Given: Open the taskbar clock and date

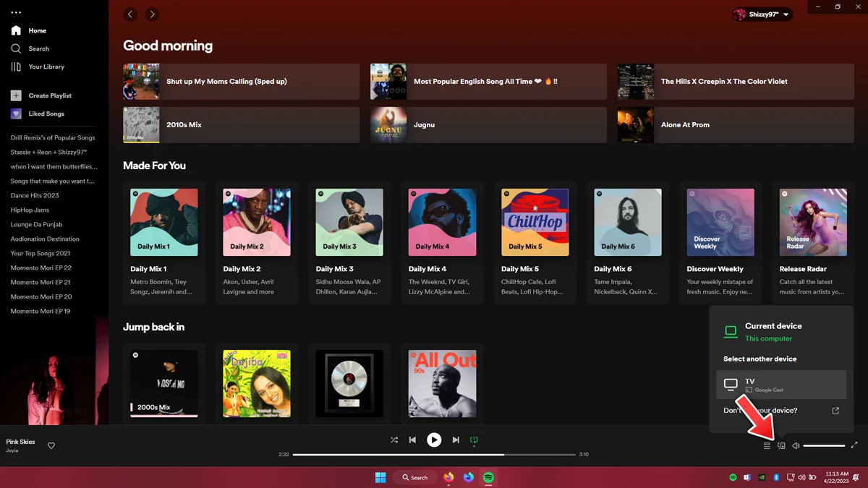Looking at the screenshot, I should 836,477.
